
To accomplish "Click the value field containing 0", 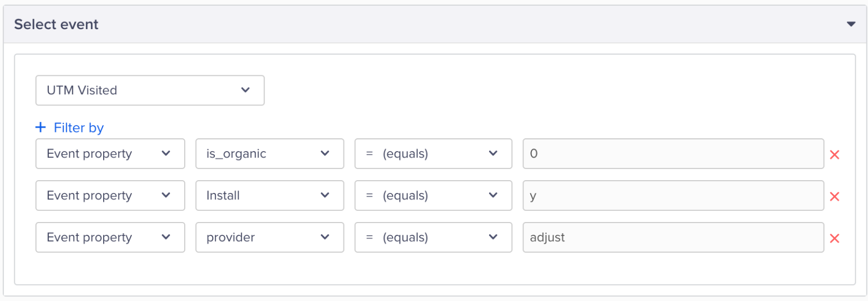I will [673, 154].
